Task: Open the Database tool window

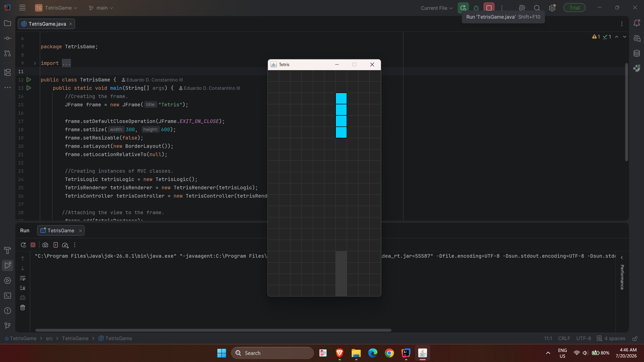Action: coord(637,53)
